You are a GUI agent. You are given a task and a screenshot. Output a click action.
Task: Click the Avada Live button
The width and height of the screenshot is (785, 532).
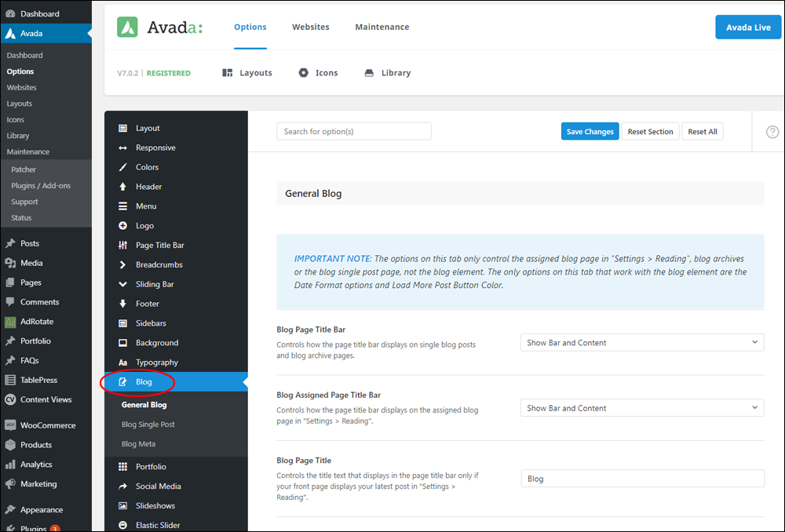click(x=748, y=27)
